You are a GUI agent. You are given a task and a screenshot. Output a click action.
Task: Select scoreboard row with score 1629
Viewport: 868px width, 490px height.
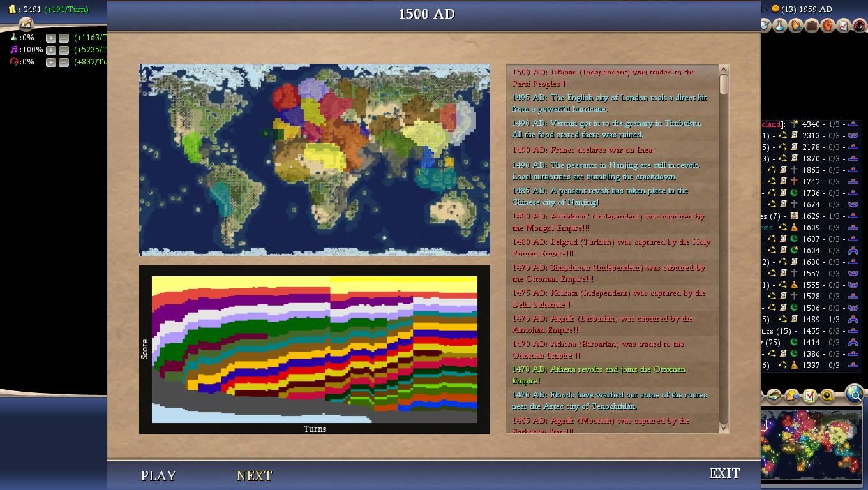coord(811,216)
